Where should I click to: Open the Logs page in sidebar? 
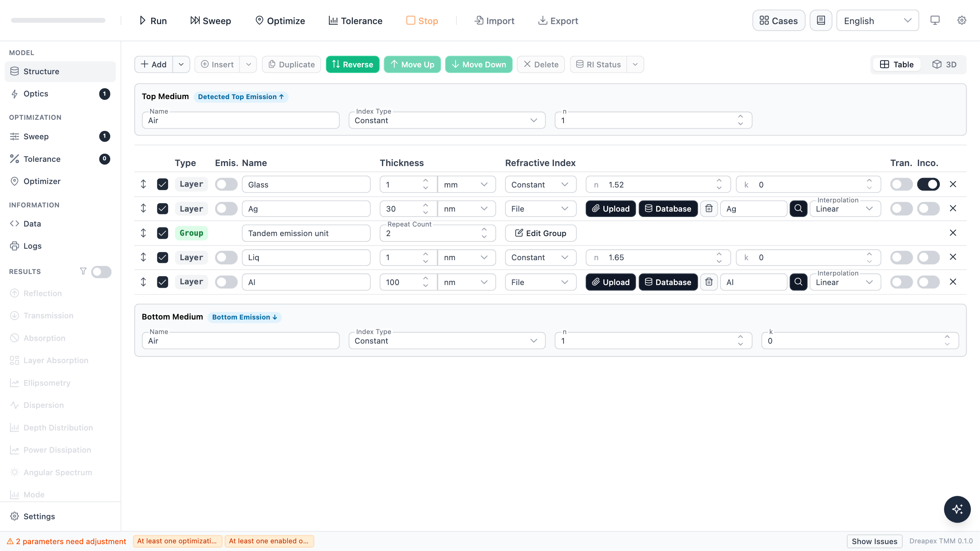click(60, 246)
